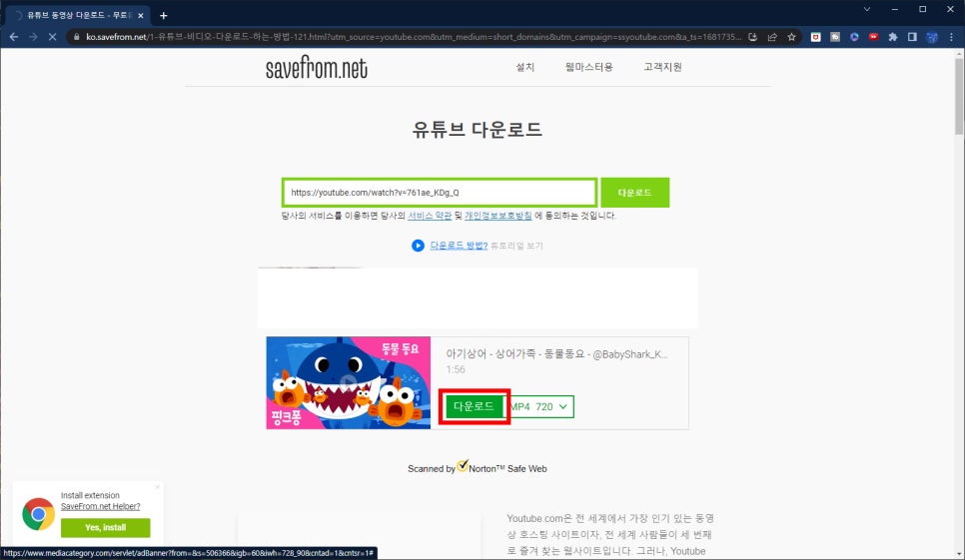Toggle the browser side panel
The image size is (965, 560).
coord(912,37)
